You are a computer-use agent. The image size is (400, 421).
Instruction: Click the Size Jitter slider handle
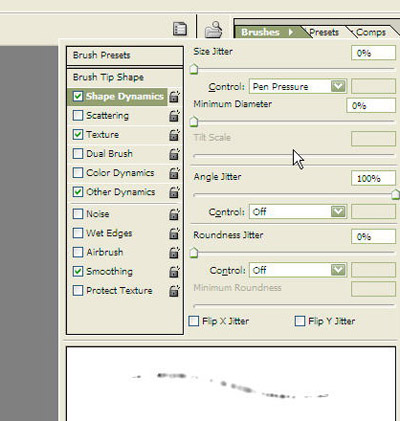pos(194,69)
